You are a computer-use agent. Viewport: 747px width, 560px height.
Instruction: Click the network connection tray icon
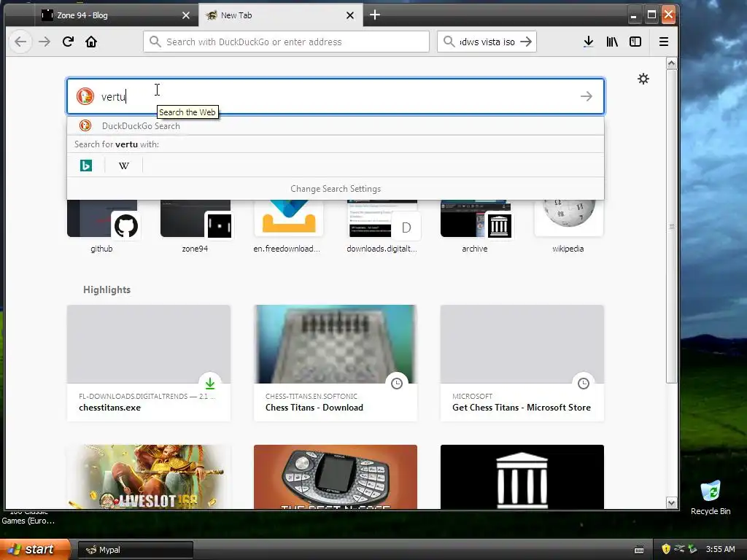[x=679, y=549]
